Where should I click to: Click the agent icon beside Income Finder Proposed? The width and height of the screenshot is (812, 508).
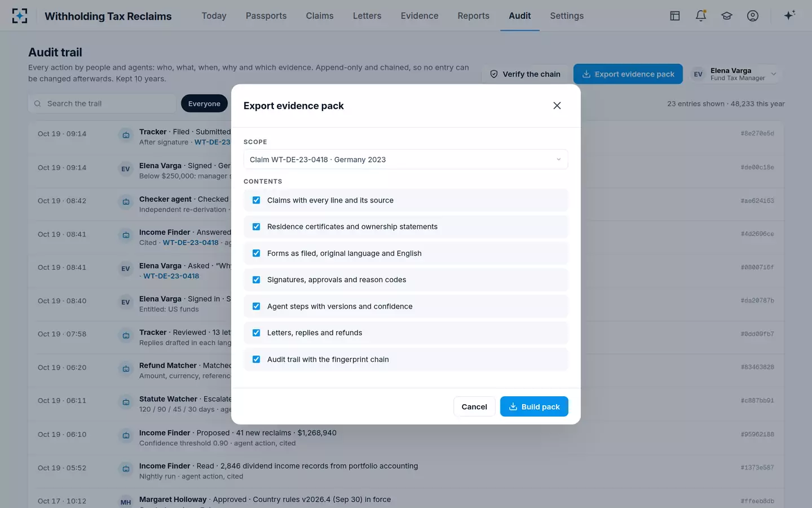pyautogui.click(x=126, y=436)
